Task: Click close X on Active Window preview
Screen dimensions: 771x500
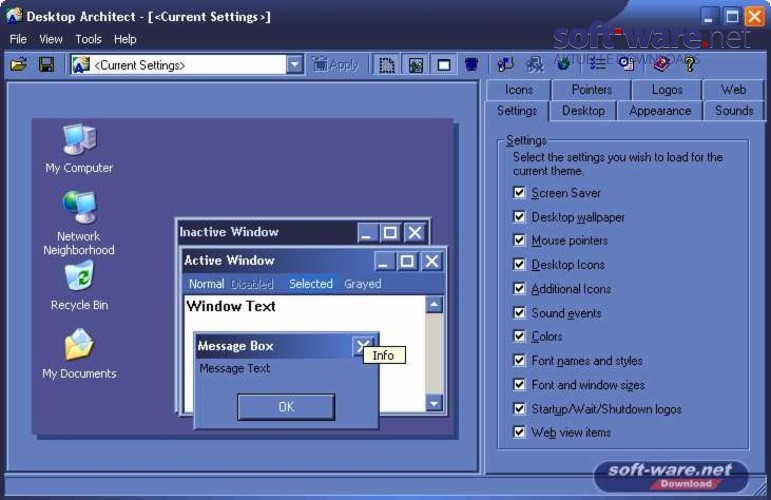Action: tap(432, 261)
